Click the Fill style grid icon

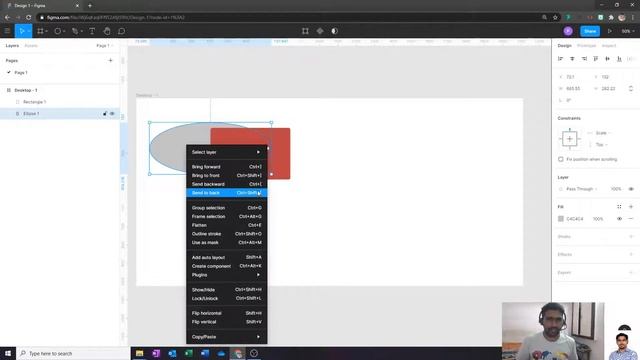(x=619, y=207)
